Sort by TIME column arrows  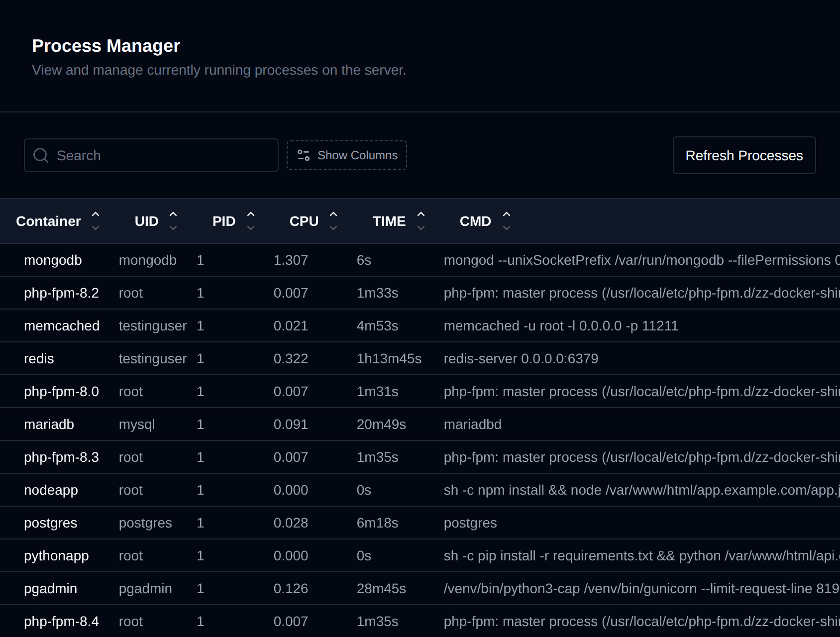tap(421, 221)
